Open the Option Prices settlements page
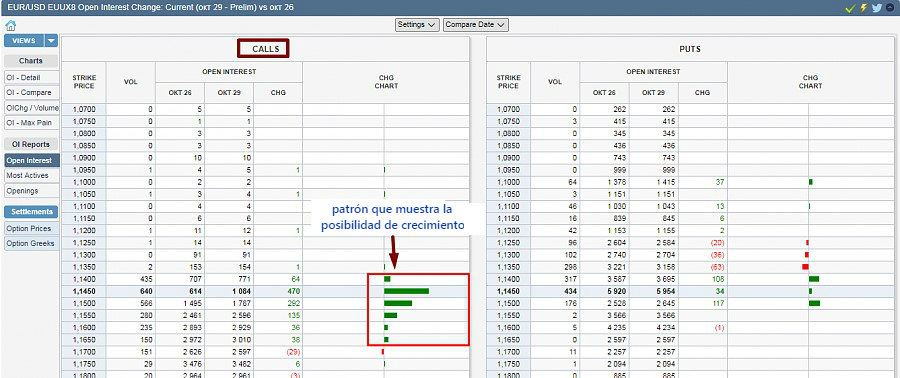The image size is (900, 378). click(31, 228)
